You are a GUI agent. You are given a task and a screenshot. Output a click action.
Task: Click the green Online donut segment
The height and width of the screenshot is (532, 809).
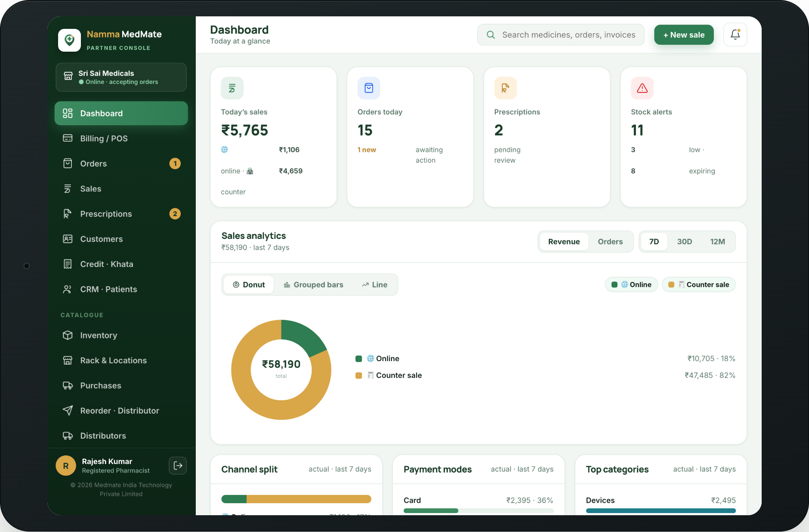[303, 336]
